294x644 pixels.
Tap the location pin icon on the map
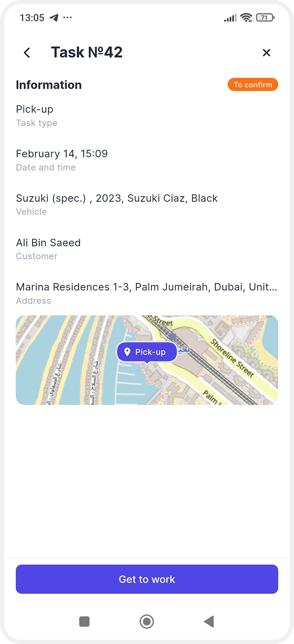click(x=127, y=352)
